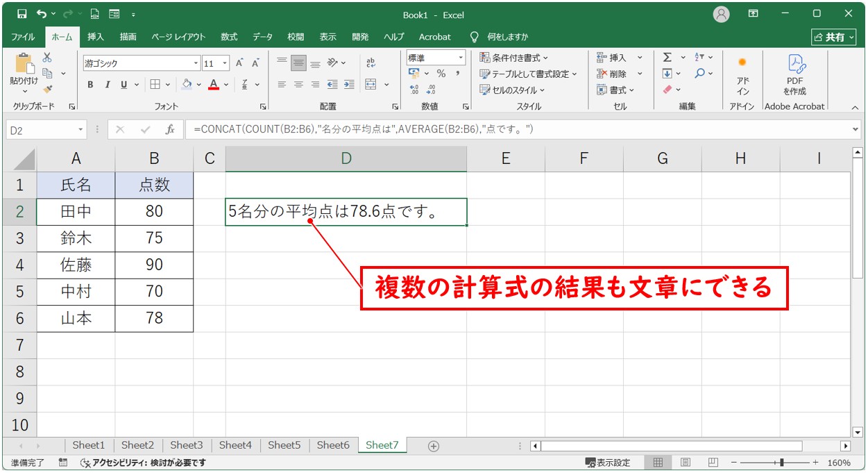Screen dimensions: 868x473
Task: Open the font name dropdown showing 游ゴシック
Action: (x=196, y=63)
